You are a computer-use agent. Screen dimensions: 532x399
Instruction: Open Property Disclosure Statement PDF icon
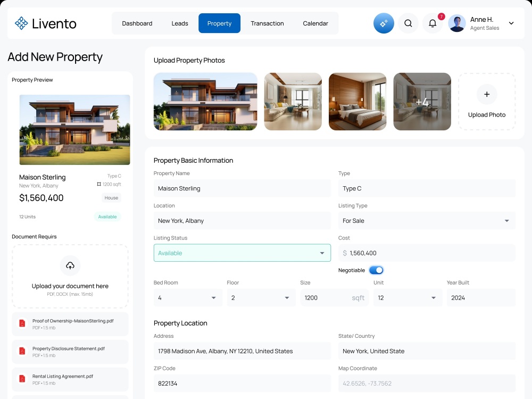(x=22, y=351)
